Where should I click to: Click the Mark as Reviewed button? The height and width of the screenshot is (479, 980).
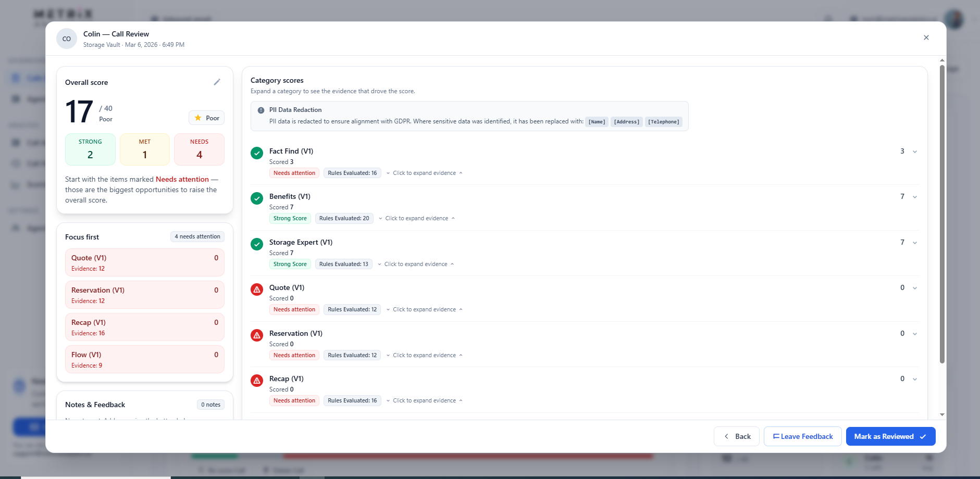pos(890,436)
